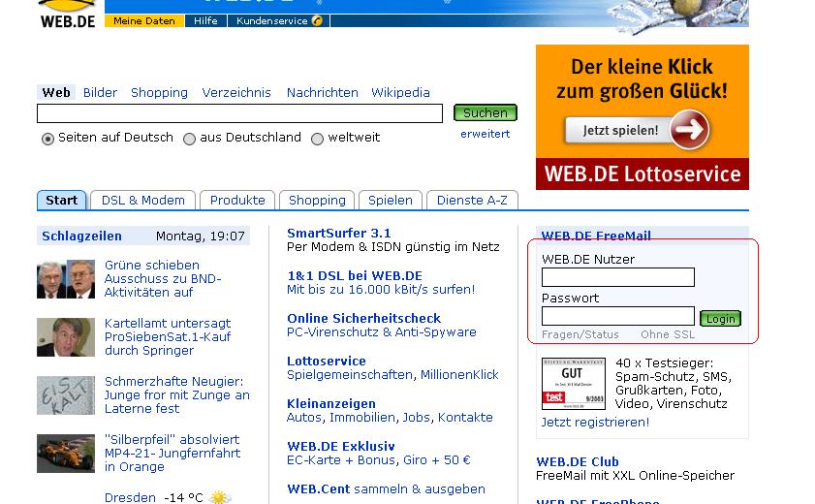
Task: Open the Dresden weather link
Action: click(x=130, y=498)
